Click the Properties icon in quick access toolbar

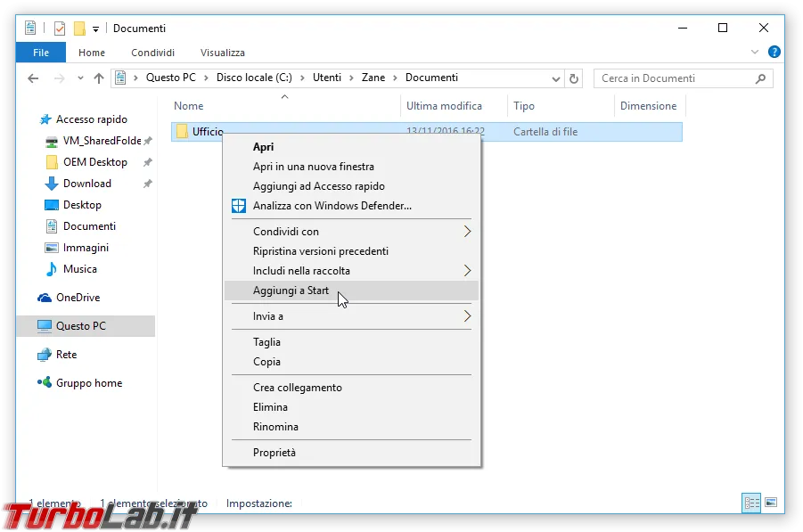click(60, 29)
